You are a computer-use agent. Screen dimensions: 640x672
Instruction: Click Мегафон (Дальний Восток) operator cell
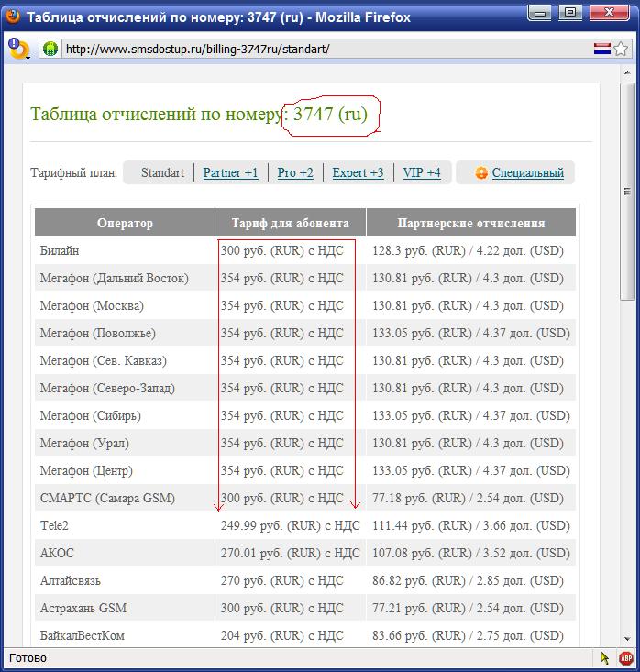point(125,278)
